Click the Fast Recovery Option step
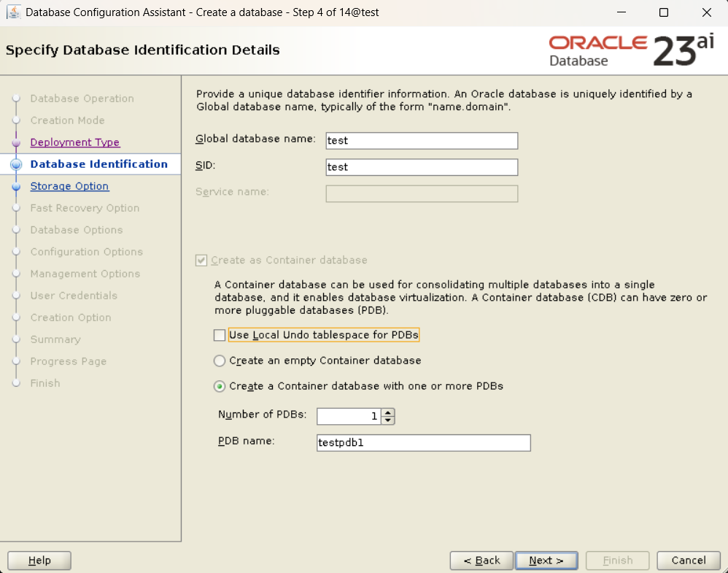The width and height of the screenshot is (728, 573). [85, 208]
